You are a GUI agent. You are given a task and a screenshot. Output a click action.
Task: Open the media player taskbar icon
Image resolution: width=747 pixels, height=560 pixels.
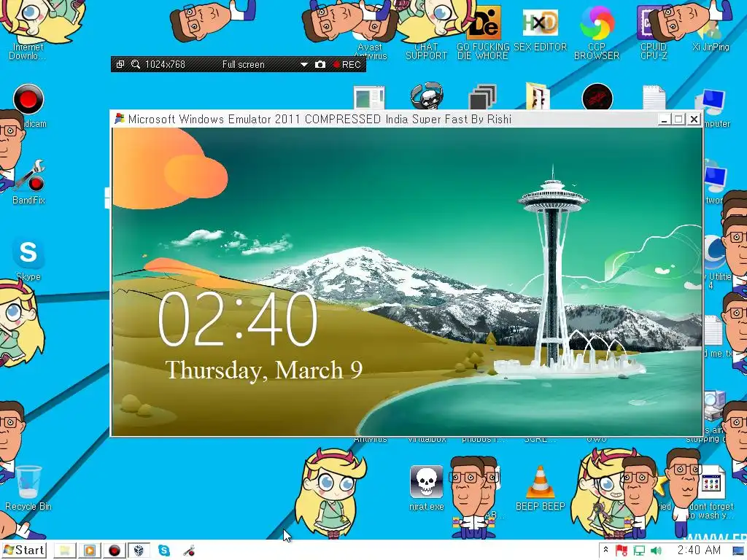point(89,551)
